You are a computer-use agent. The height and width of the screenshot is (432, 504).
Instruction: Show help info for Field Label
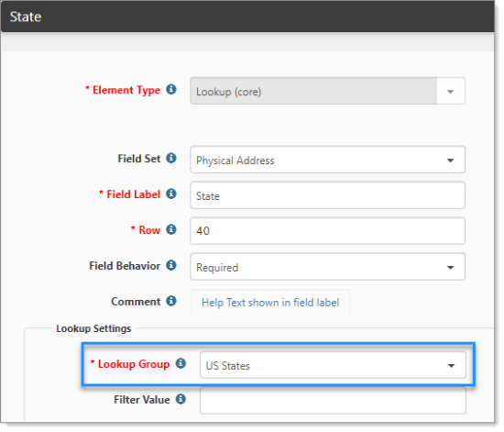(171, 194)
